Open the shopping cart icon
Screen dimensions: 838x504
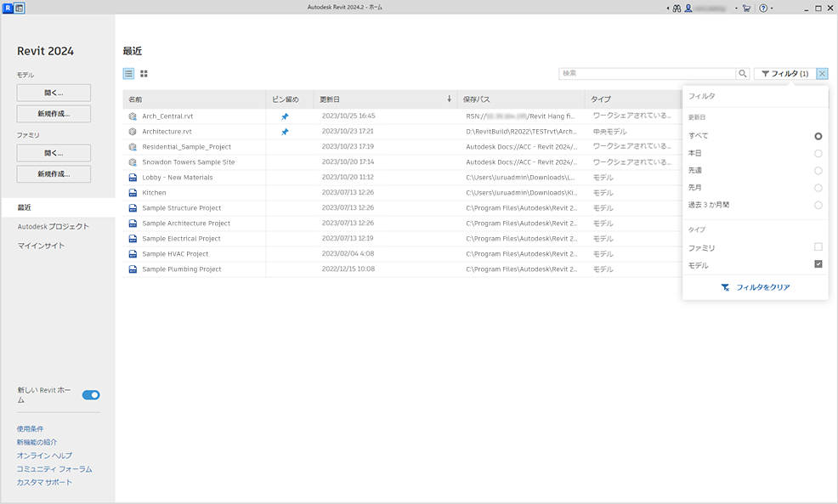746,8
